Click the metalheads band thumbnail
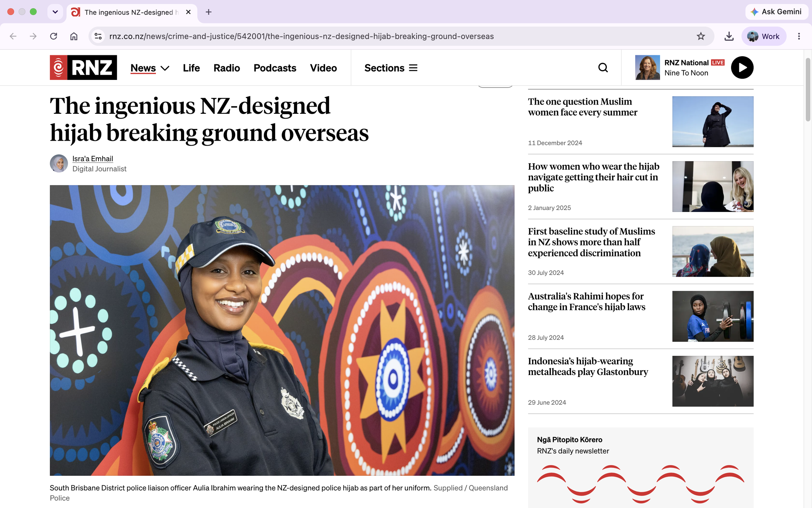The image size is (812, 508). 713,381
